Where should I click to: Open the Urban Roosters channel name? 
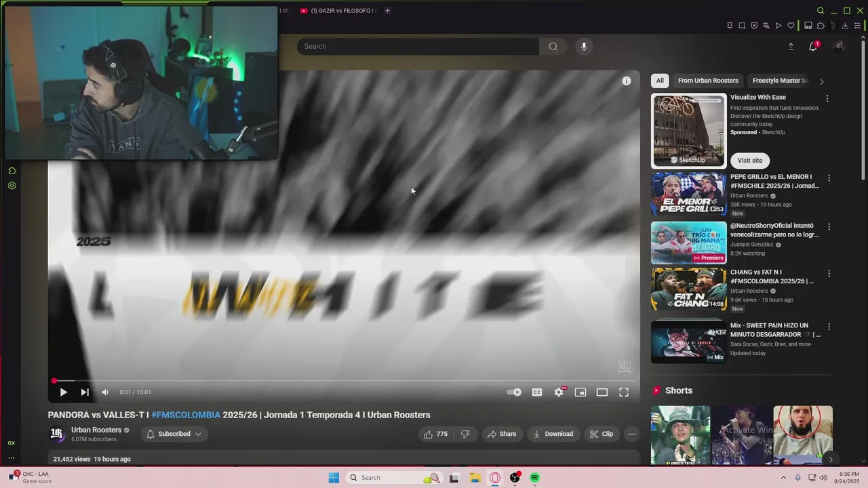tap(96, 430)
